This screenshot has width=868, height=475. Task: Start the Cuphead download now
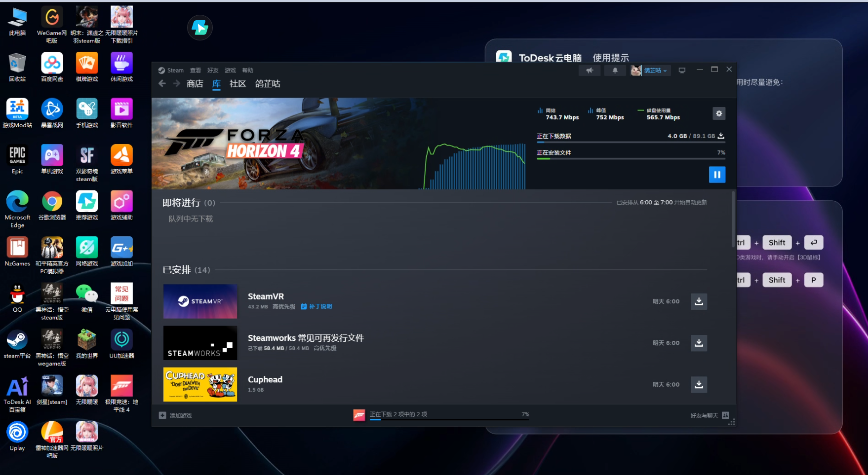699,384
